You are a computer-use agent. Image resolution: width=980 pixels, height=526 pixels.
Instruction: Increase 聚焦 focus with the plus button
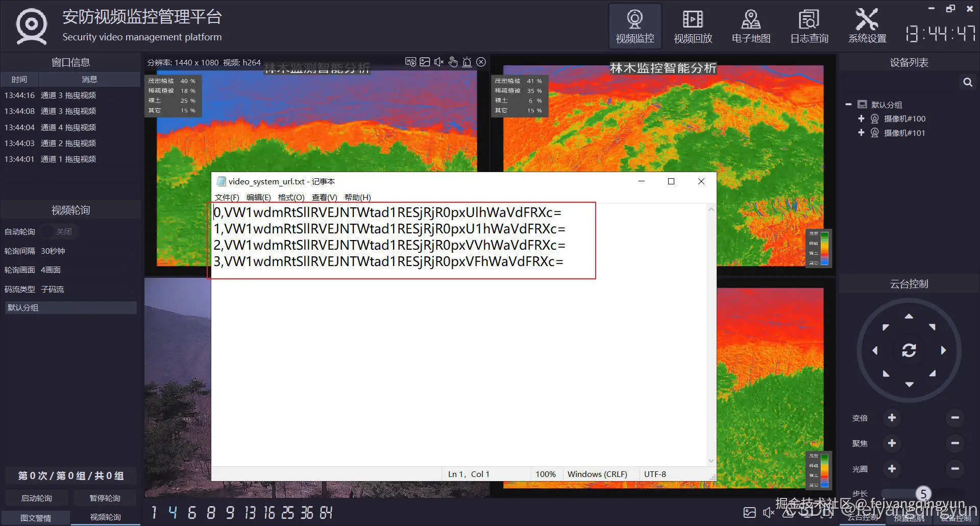pyautogui.click(x=892, y=443)
